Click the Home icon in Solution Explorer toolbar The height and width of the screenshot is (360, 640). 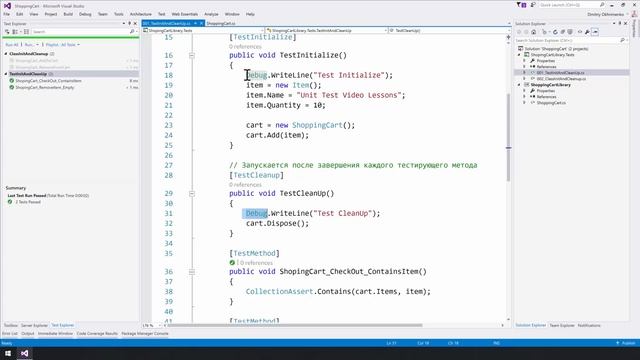(x=533, y=32)
